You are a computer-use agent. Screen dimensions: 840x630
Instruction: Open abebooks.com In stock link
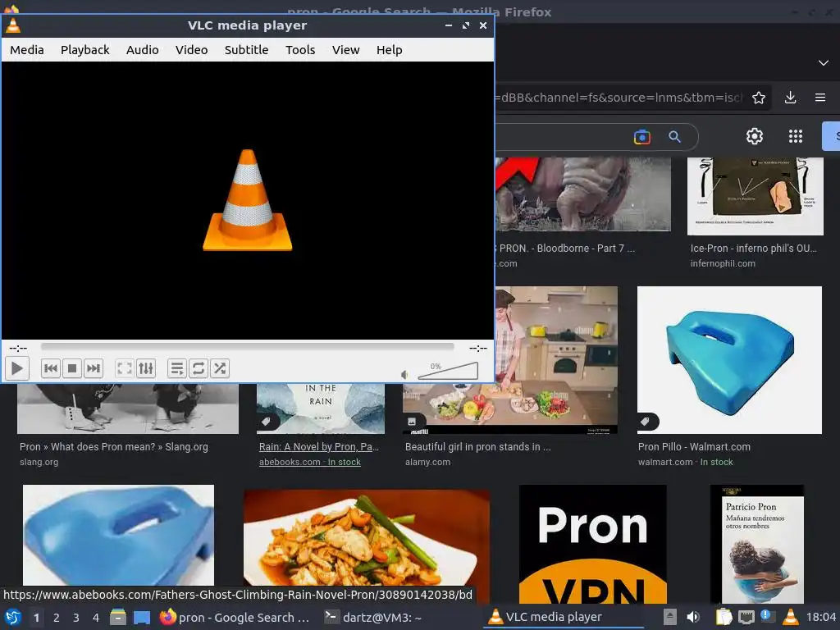click(x=309, y=462)
